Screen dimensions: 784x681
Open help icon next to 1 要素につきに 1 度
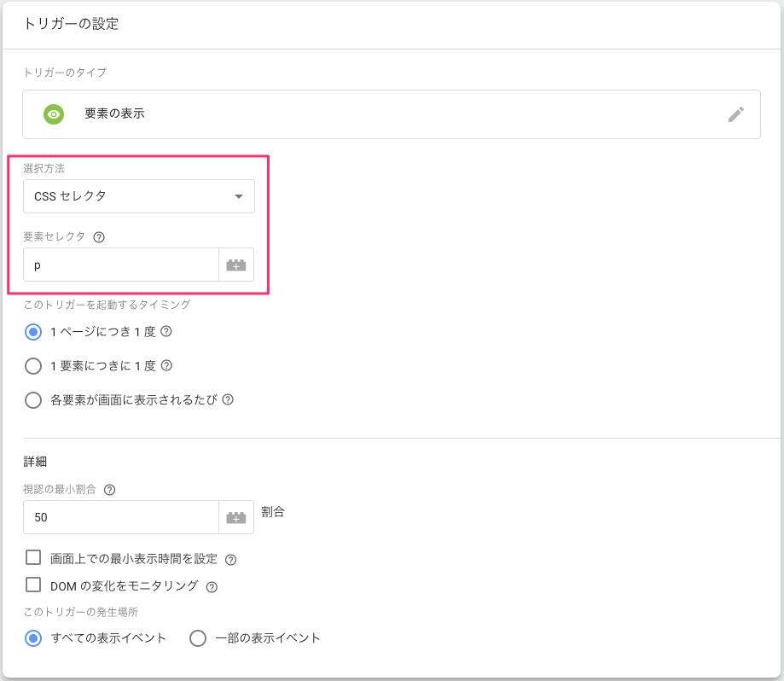(166, 365)
